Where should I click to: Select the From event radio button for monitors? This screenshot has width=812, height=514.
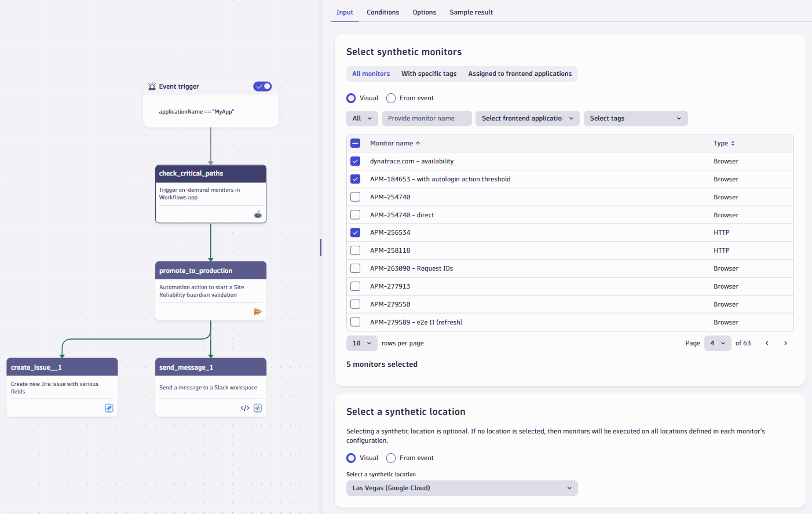click(391, 98)
